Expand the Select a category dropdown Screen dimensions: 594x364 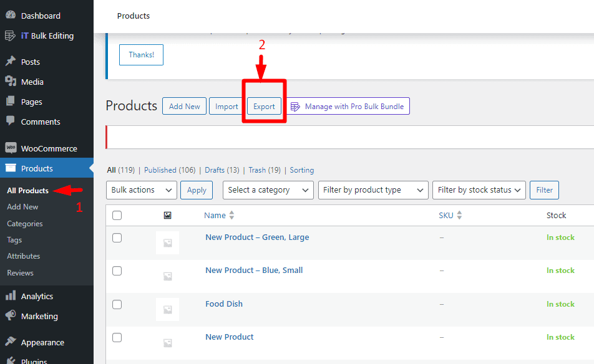click(x=268, y=190)
